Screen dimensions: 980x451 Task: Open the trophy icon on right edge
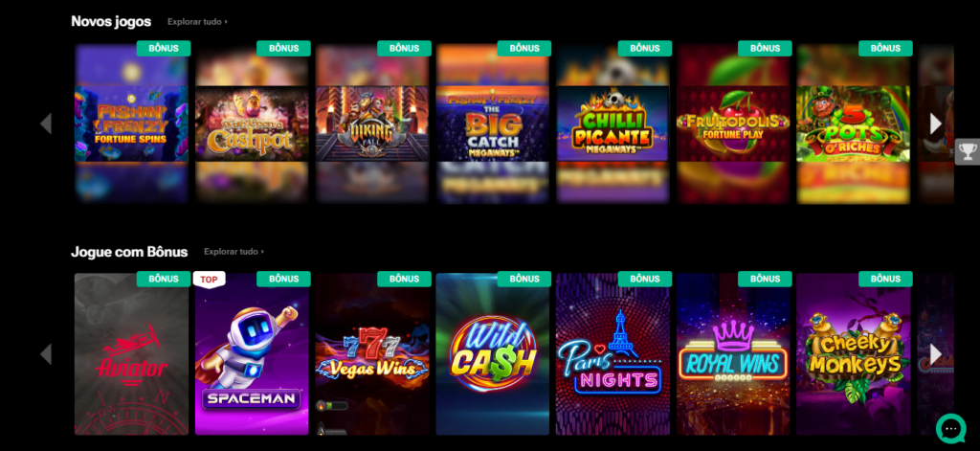point(967,150)
